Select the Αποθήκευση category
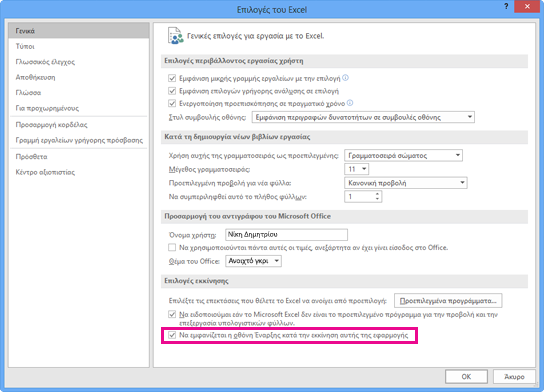 [79, 77]
